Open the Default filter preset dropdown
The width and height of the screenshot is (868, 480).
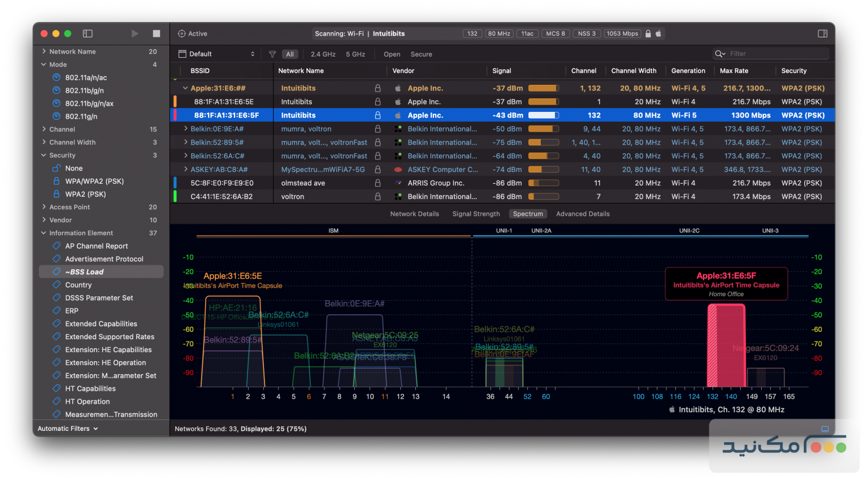(216, 53)
